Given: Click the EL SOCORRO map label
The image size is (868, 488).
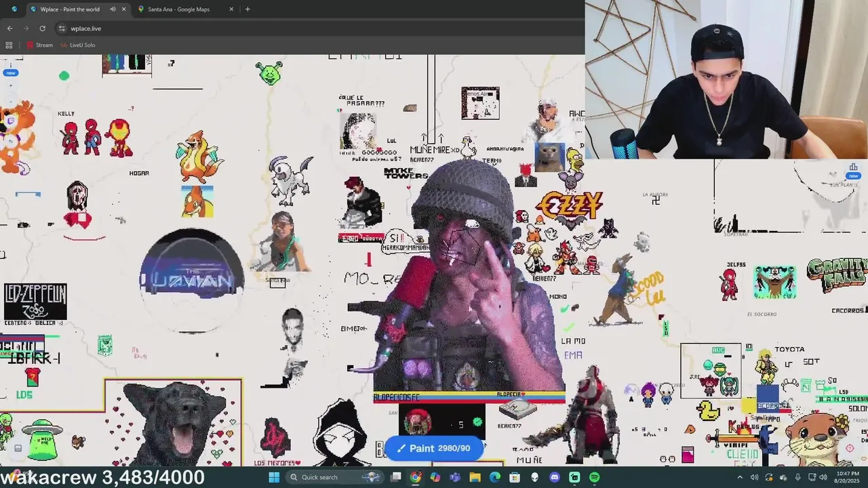Looking at the screenshot, I should coord(762,314).
